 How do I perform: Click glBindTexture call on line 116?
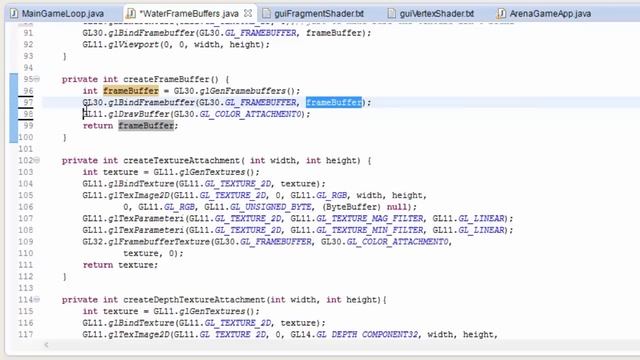141,322
